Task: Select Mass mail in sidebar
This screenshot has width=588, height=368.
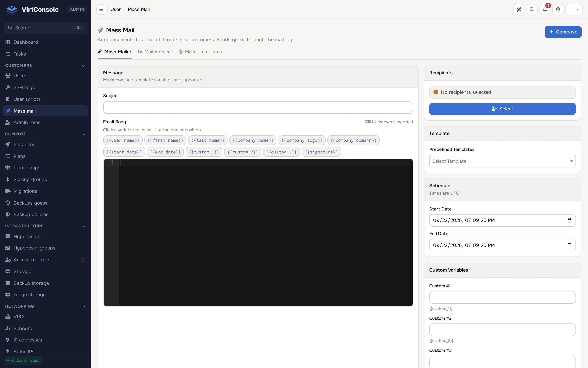Action: pos(45,111)
